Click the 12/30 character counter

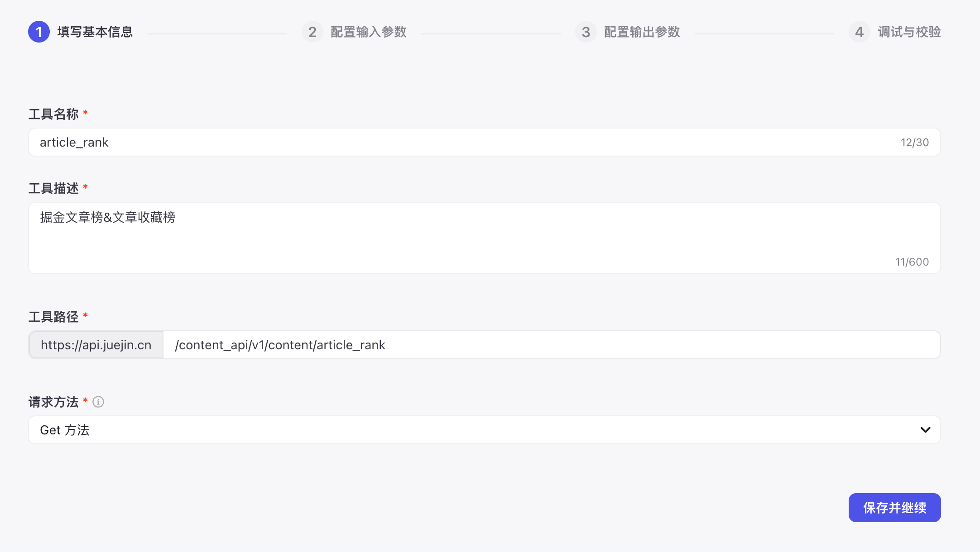point(914,143)
